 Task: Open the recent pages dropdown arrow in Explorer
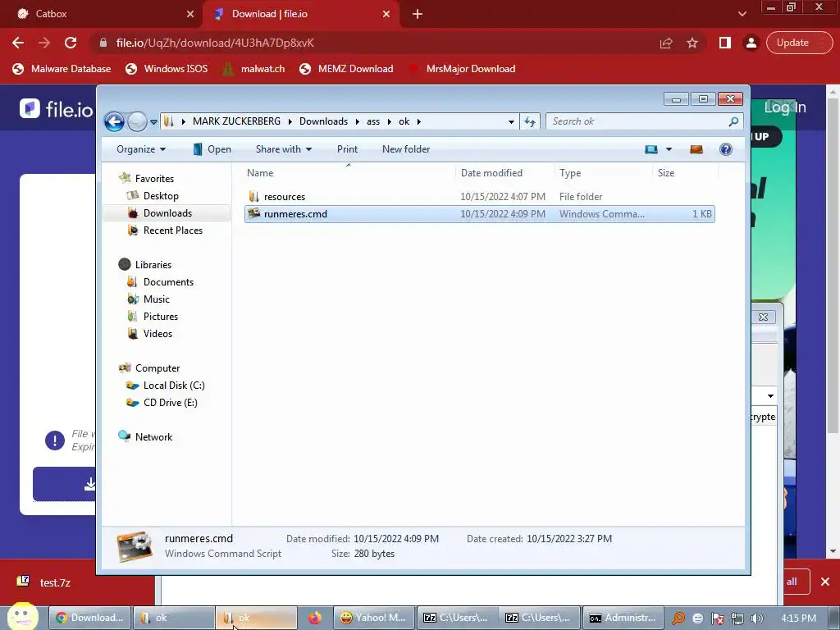coord(153,122)
